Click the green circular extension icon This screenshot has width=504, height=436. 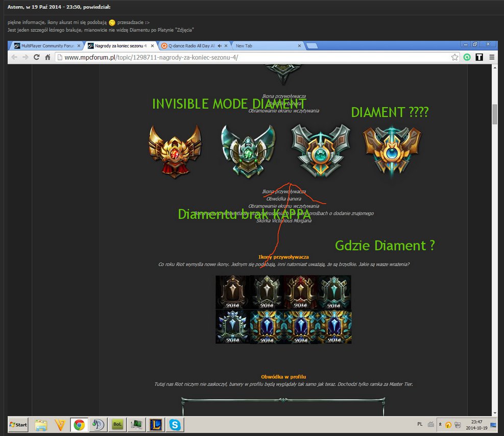pos(467,57)
